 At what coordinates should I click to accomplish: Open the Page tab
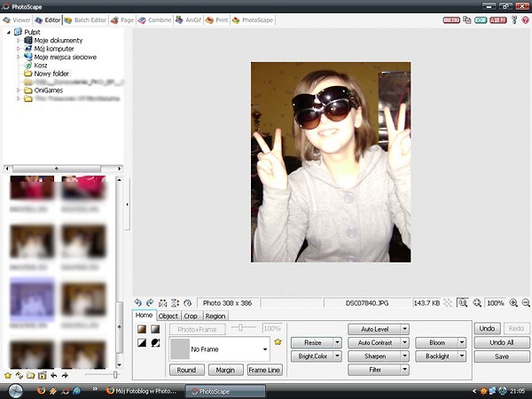[x=122, y=20]
